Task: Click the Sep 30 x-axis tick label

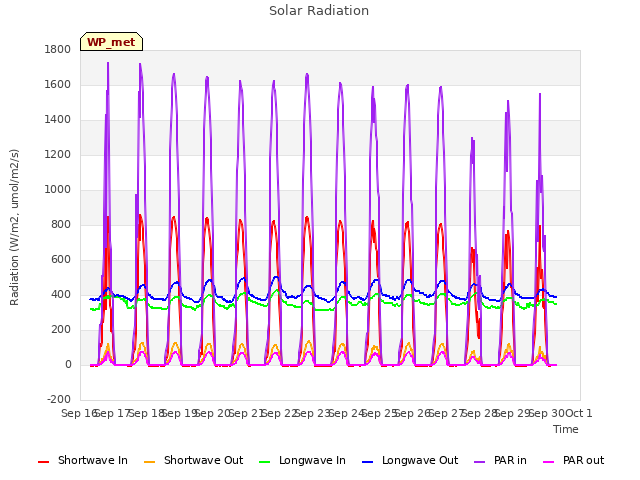Action: click(547, 413)
